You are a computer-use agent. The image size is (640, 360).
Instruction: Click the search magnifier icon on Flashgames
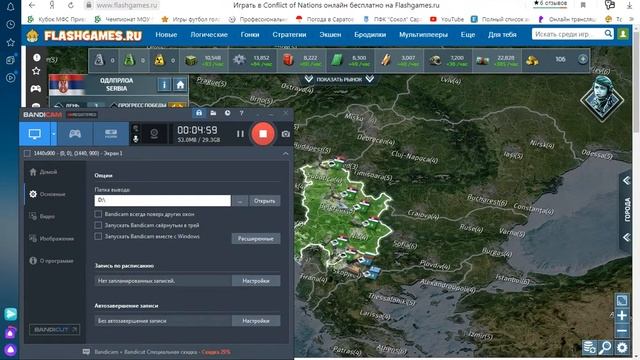[x=608, y=34]
